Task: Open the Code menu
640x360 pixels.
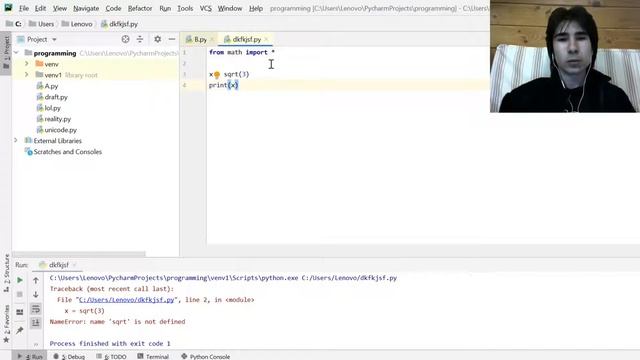Action: 113,8
